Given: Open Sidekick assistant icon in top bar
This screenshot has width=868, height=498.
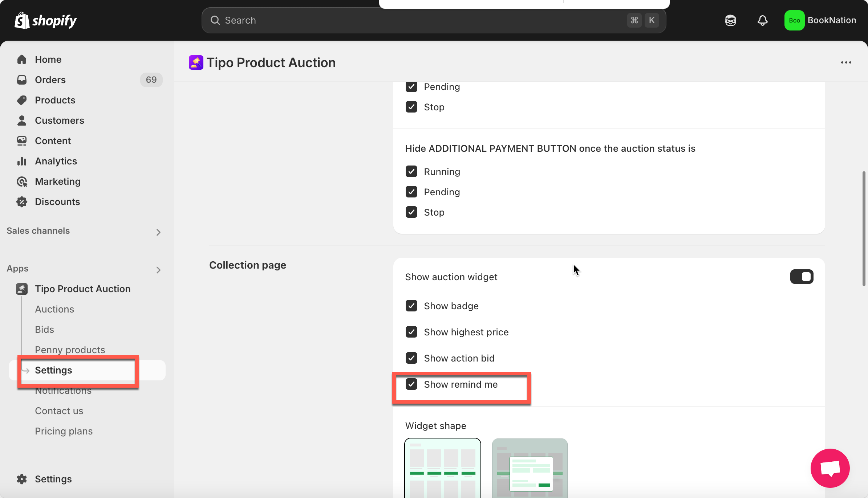Looking at the screenshot, I should tap(730, 20).
